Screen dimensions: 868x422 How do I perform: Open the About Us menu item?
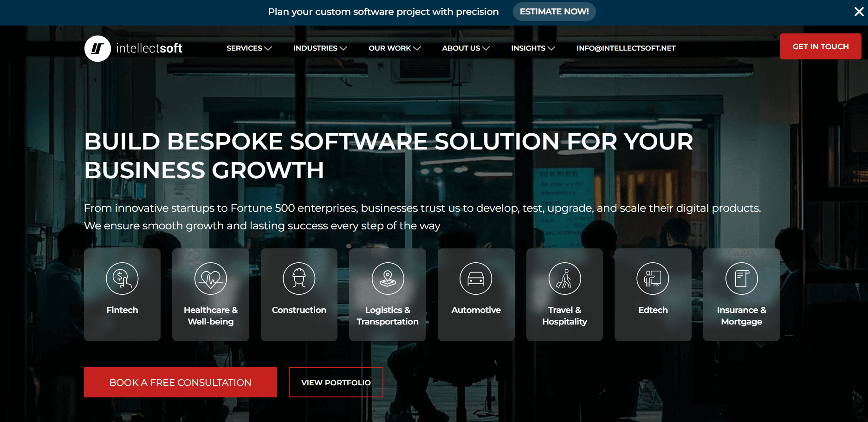coord(466,48)
